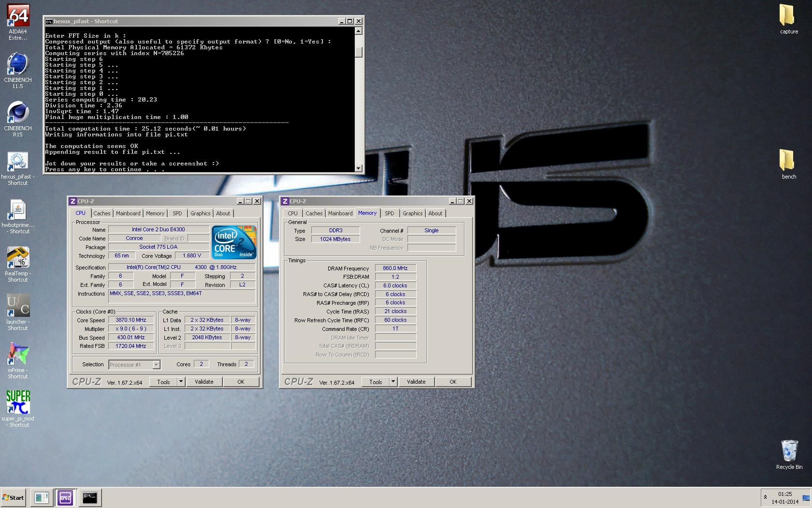Click the Level 2 cache value 2048 KBytes

pos(207,337)
